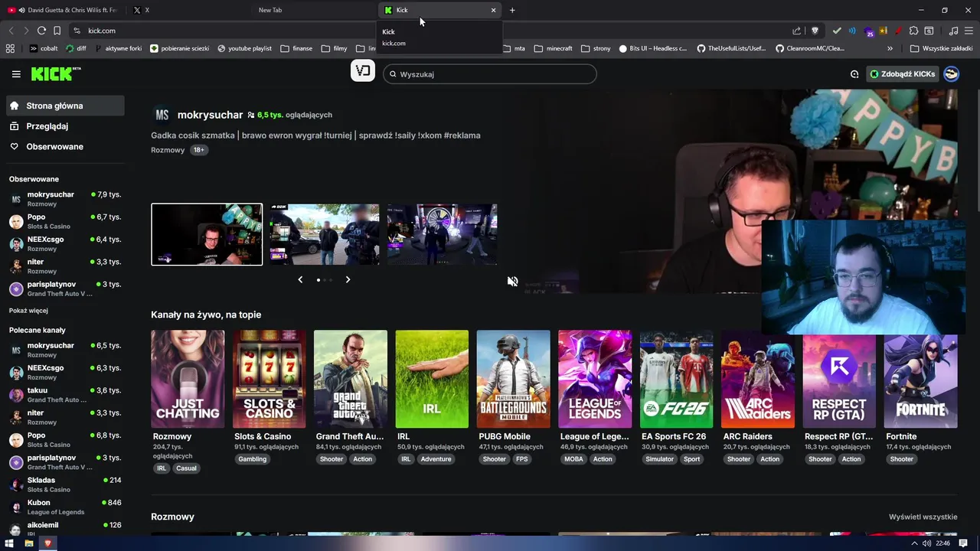The image size is (980, 551).
Task: Open the strony bookmarks folder
Action: point(596,48)
